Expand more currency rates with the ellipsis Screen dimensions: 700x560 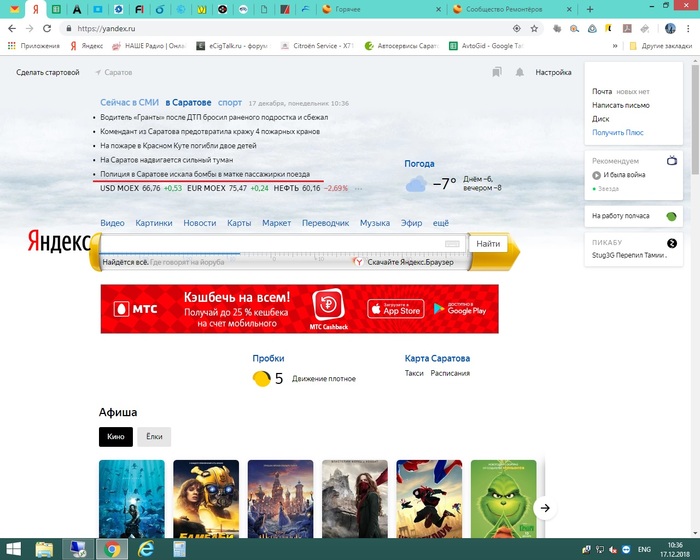358,188
